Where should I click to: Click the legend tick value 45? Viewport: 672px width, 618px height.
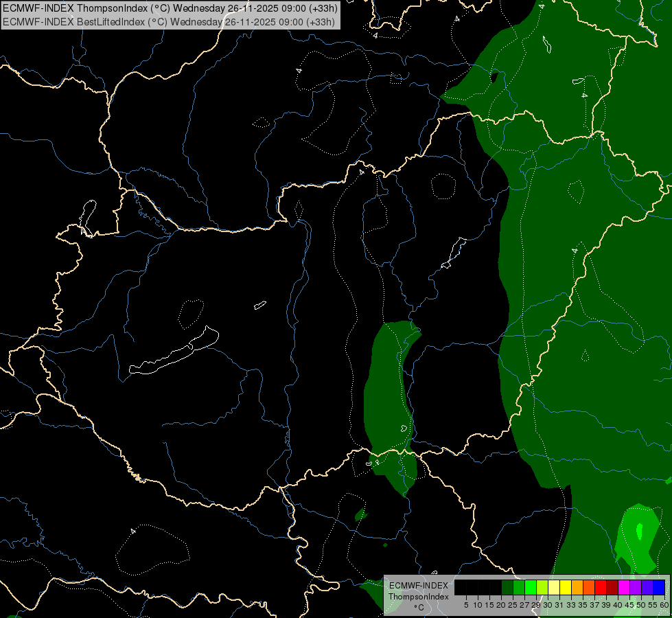(x=629, y=605)
